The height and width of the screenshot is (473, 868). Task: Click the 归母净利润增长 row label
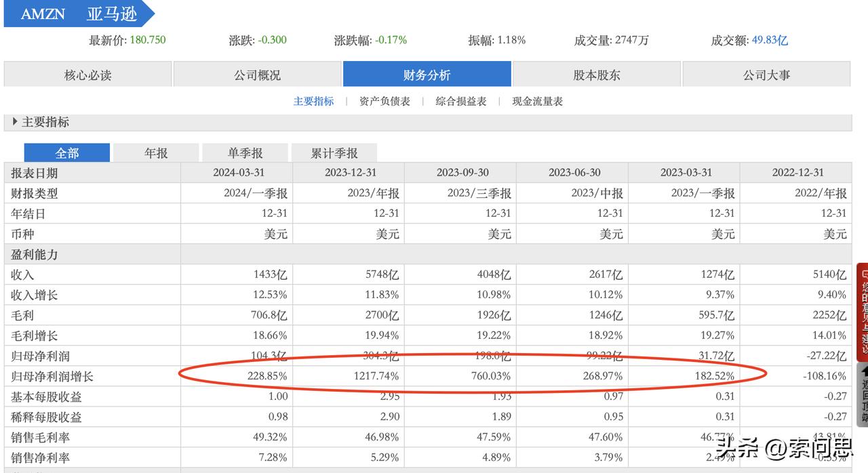point(52,376)
